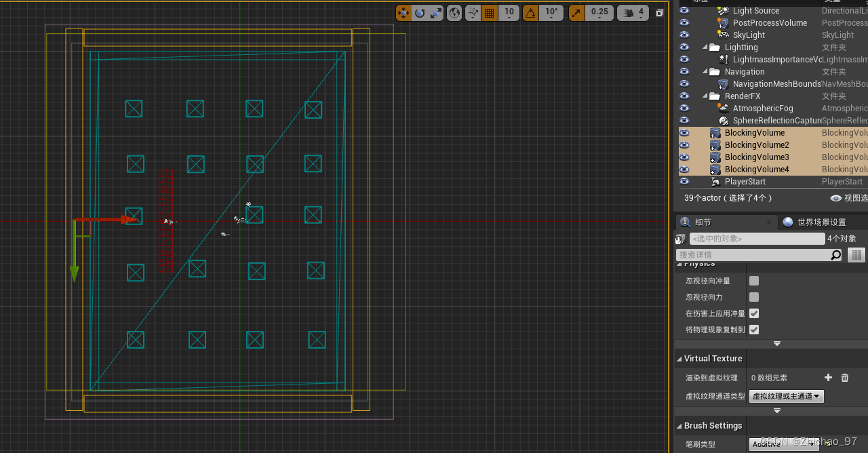Collapse the RenderFX folder
Viewport: 868px width, 453px height.
tap(705, 96)
